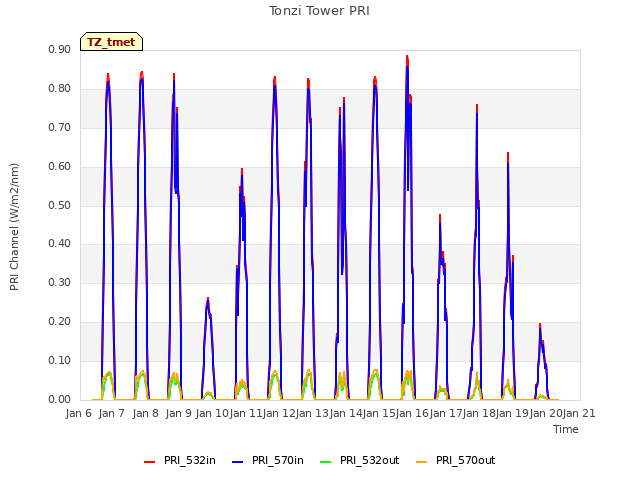Click the x-axis label Time

[x=566, y=429]
